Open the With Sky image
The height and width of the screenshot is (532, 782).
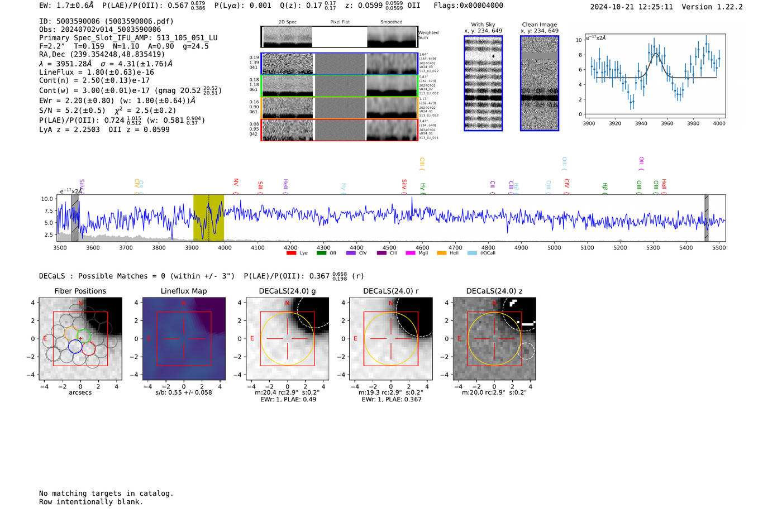pyautogui.click(x=483, y=83)
